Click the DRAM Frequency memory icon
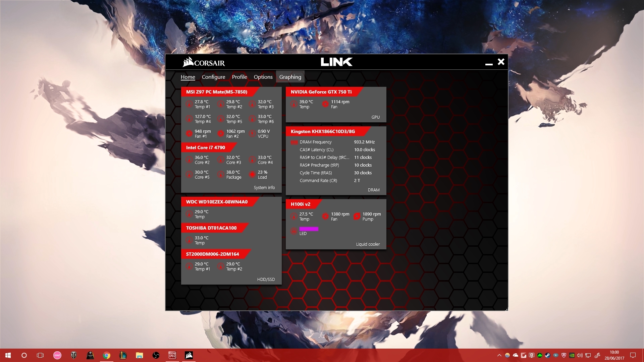Screen dimensions: 644x362 [294, 142]
